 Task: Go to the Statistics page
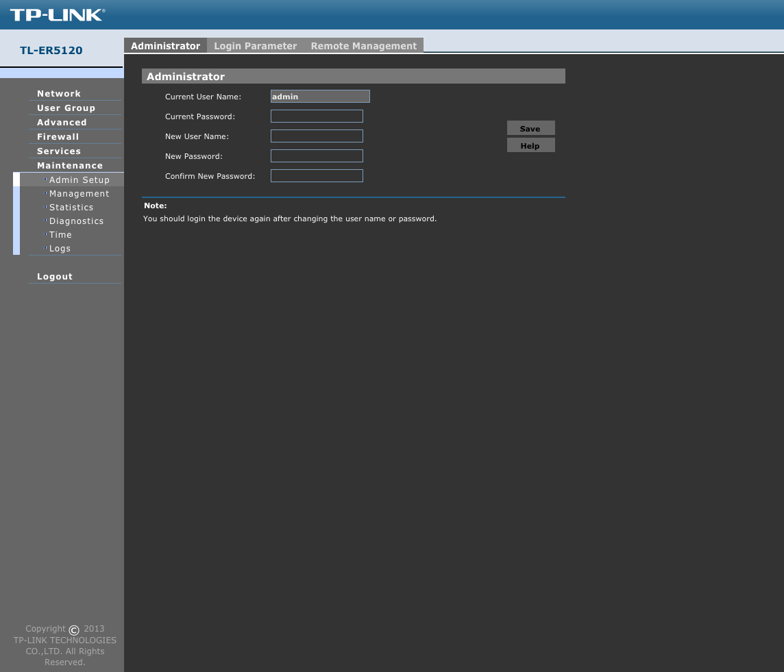coord(71,208)
